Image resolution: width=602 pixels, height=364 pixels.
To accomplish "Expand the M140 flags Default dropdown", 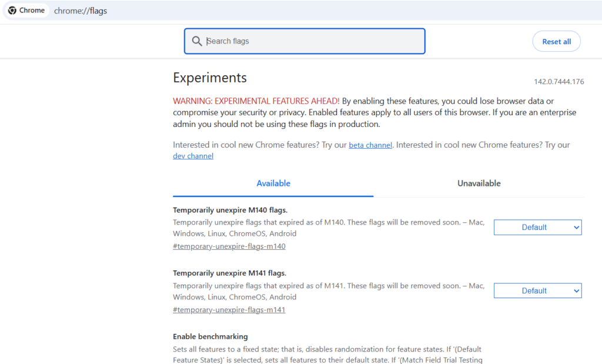I will coord(537,228).
